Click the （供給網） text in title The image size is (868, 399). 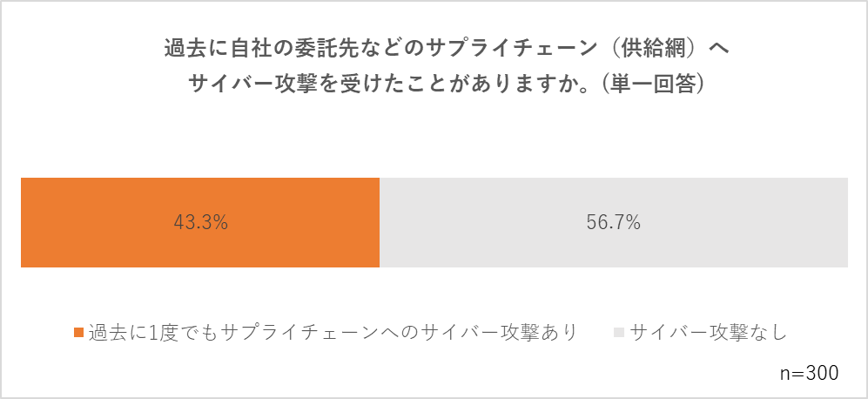pyautogui.click(x=653, y=50)
